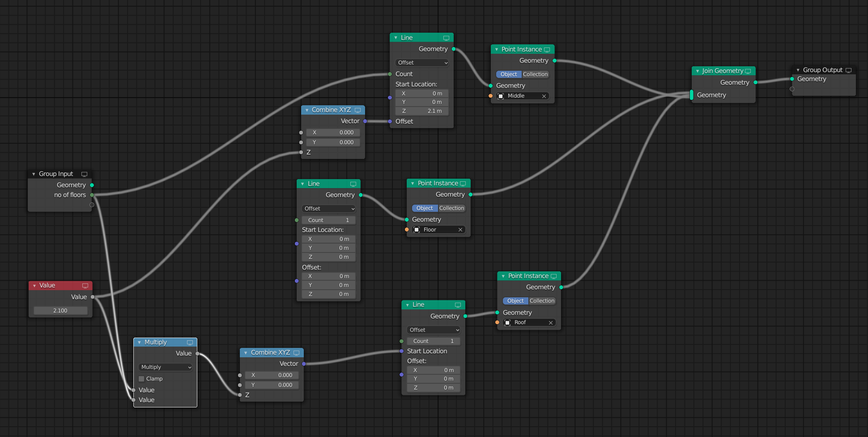Toggle preview icon on middle Line node
Viewport: 868px width, 437px height.
pos(353,184)
